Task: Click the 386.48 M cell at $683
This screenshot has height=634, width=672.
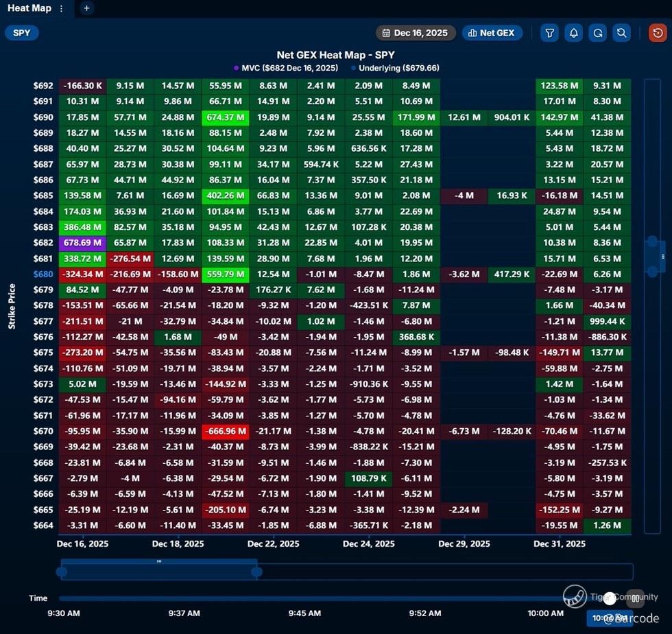Action: click(x=83, y=227)
